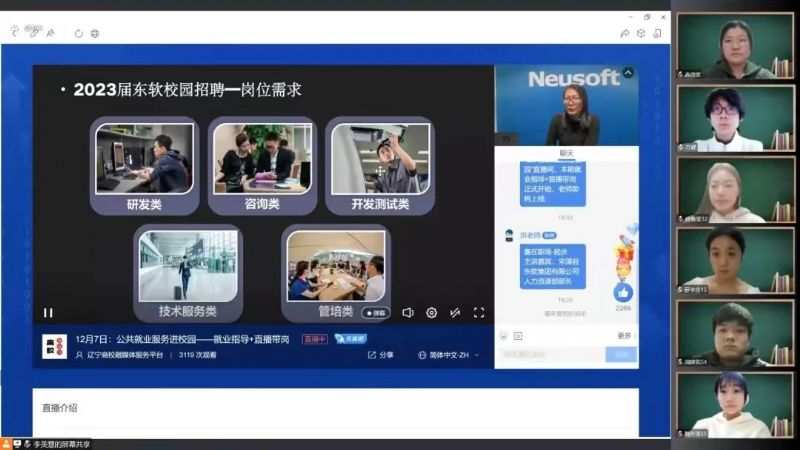800x450 pixels.
Task: Select the top participant video thumbnail
Action: [x=735, y=46]
